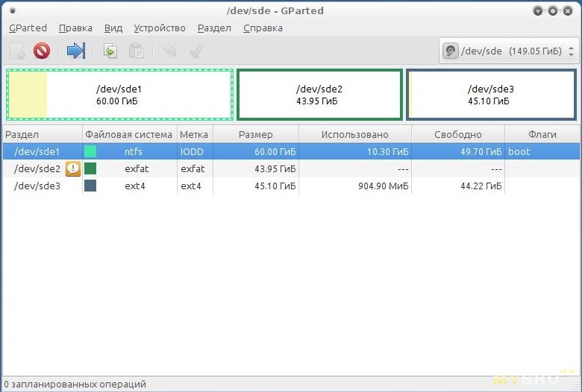582x392 pixels.
Task: Click the status bar pending operations text
Action: [x=75, y=384]
